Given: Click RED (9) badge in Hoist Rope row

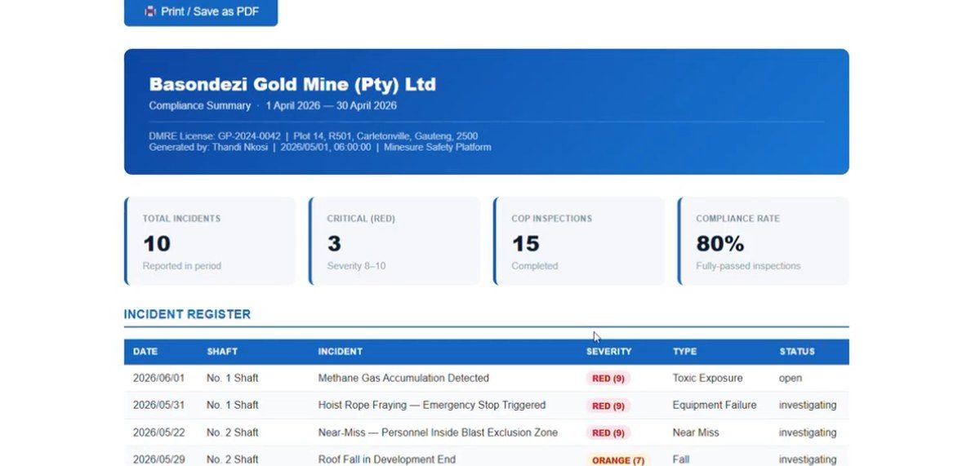Looking at the screenshot, I should coord(608,406).
